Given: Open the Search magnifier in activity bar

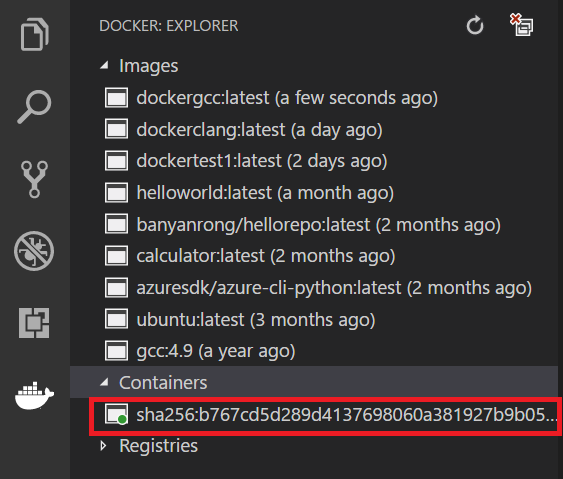Looking at the screenshot, I should [x=34, y=107].
